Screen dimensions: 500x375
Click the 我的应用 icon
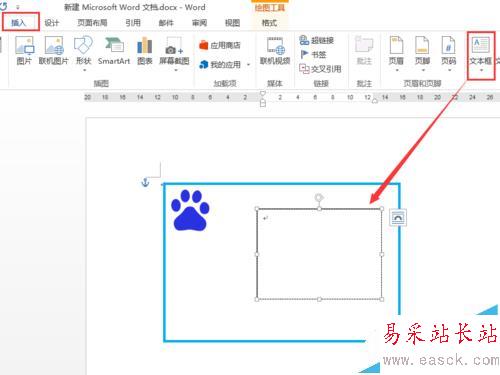[x=204, y=64]
